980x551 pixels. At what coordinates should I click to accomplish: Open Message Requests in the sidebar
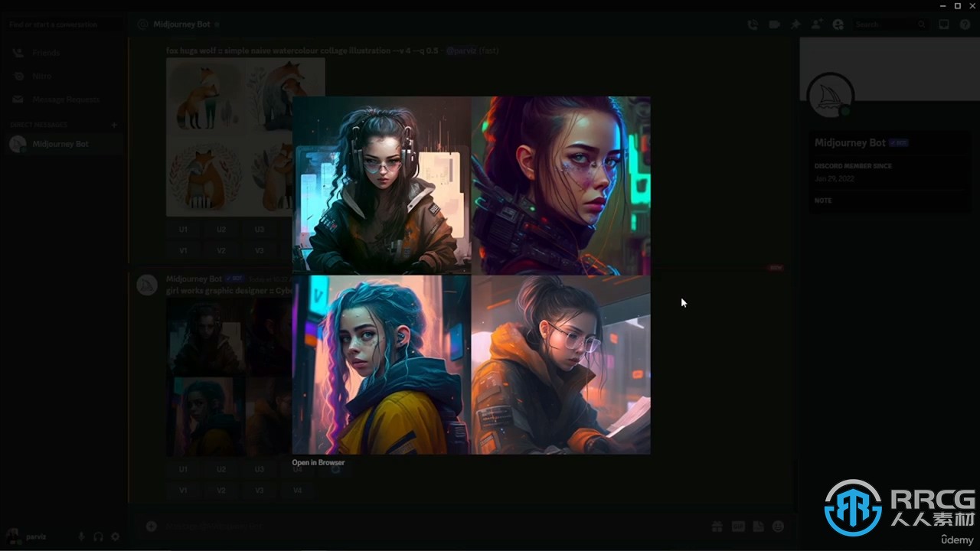pos(63,99)
